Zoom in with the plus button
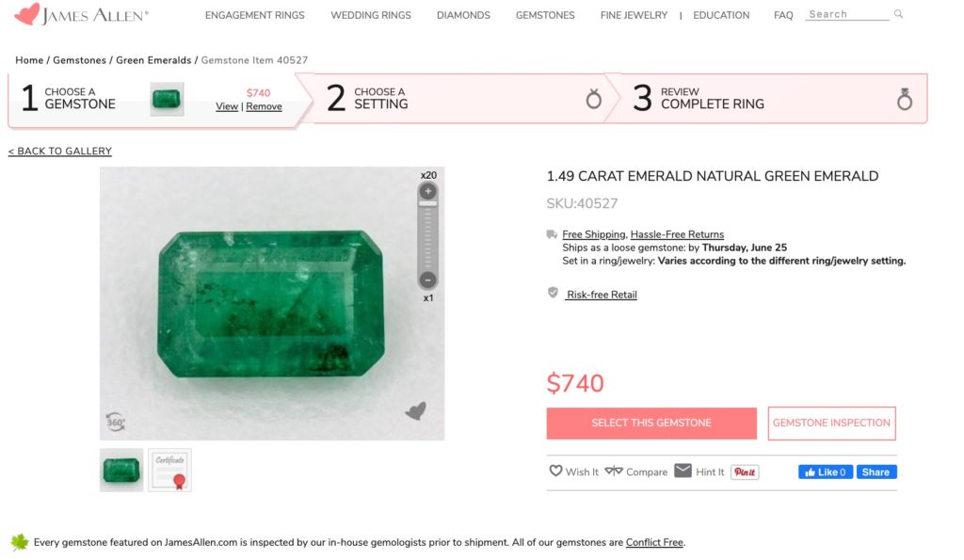 click(x=428, y=191)
